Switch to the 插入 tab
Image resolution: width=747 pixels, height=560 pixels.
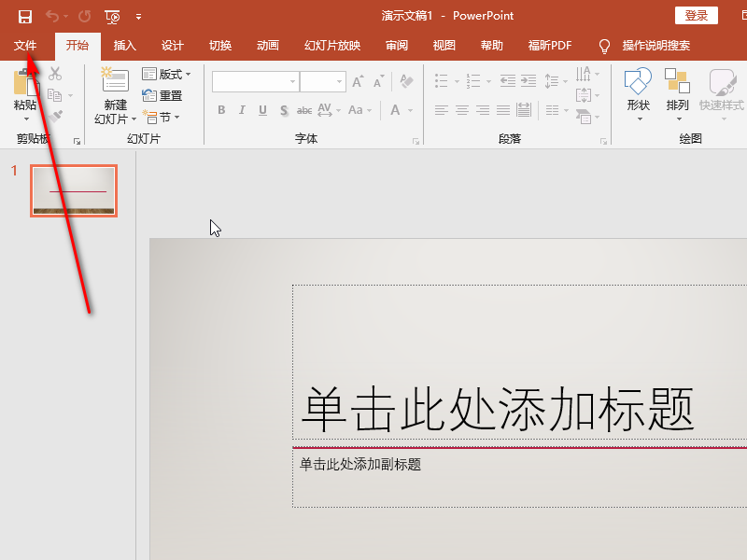pos(125,45)
